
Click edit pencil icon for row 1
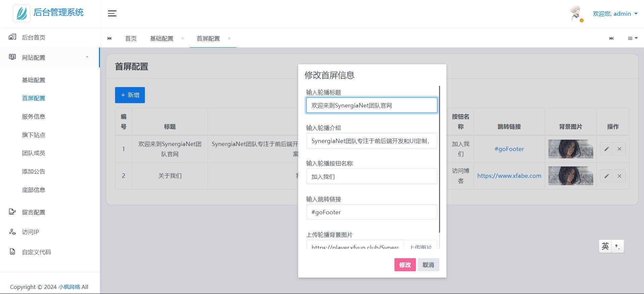(x=606, y=149)
